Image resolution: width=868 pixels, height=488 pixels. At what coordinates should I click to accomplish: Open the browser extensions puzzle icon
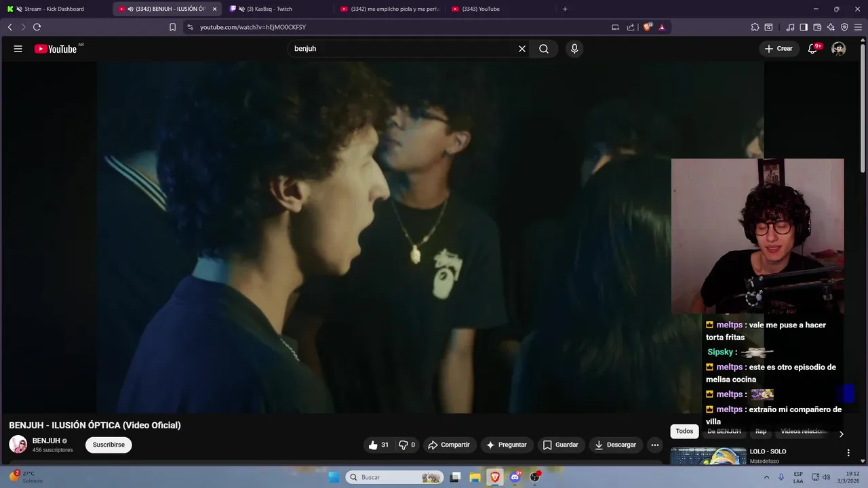pos(755,27)
